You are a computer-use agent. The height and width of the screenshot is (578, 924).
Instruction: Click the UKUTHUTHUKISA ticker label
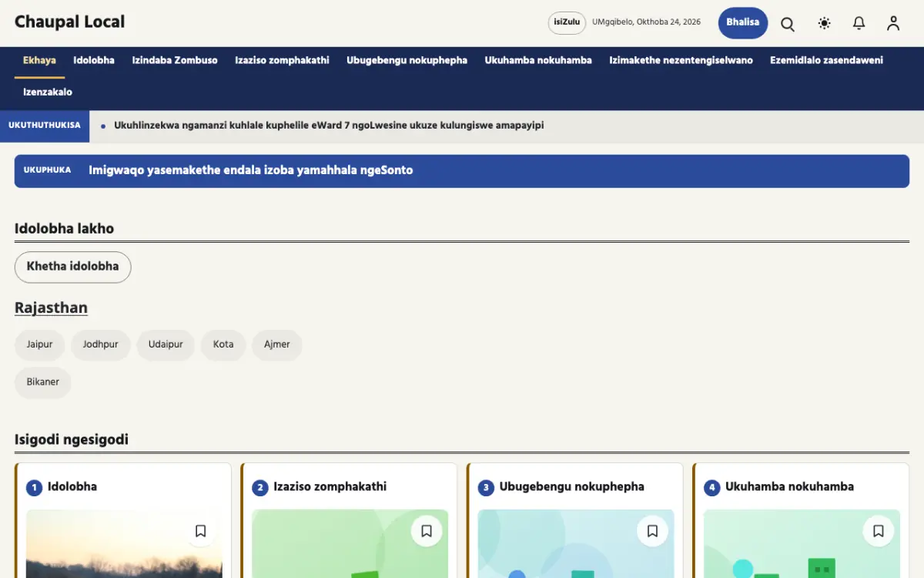(45, 126)
